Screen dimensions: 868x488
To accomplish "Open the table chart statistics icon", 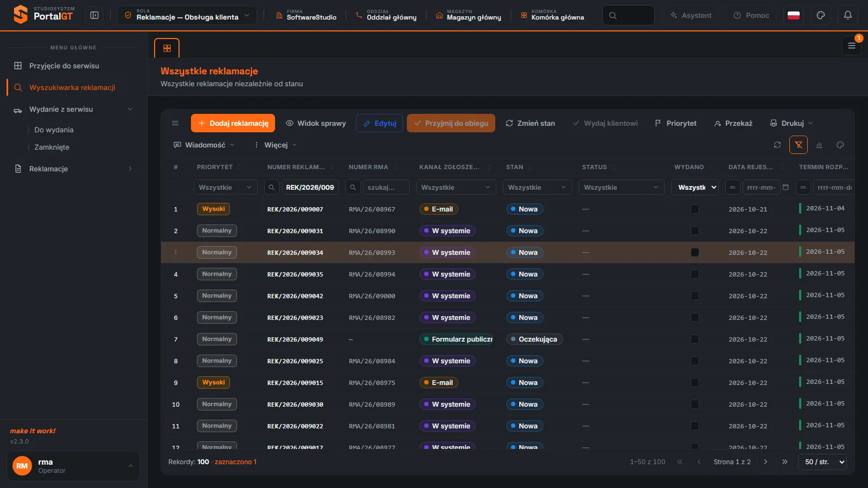I will [819, 145].
